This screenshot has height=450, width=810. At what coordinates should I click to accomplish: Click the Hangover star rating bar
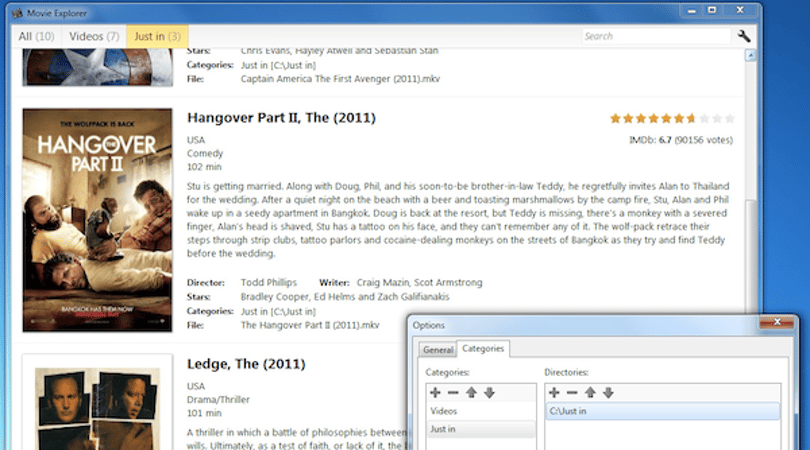pyautogui.click(x=672, y=119)
